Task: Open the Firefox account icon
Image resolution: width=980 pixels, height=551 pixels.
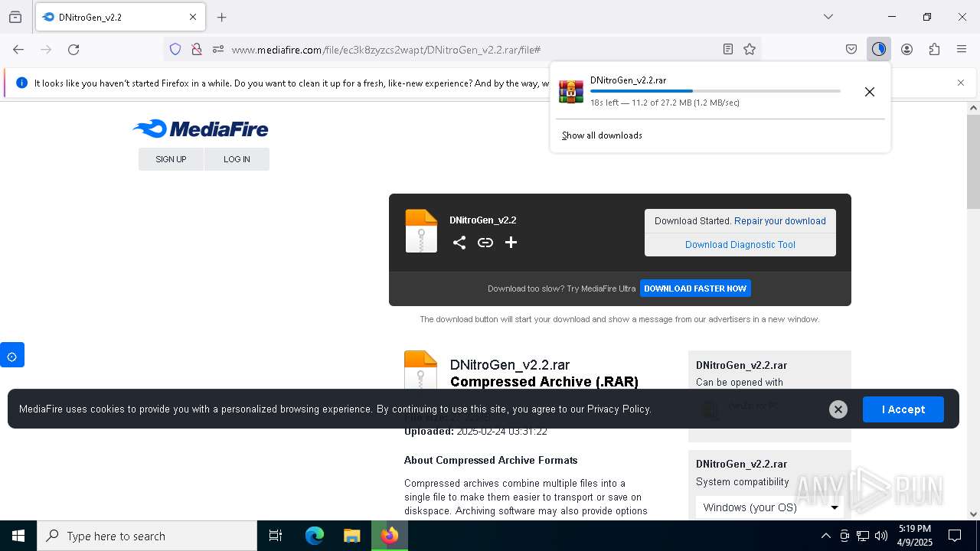Action: (906, 49)
